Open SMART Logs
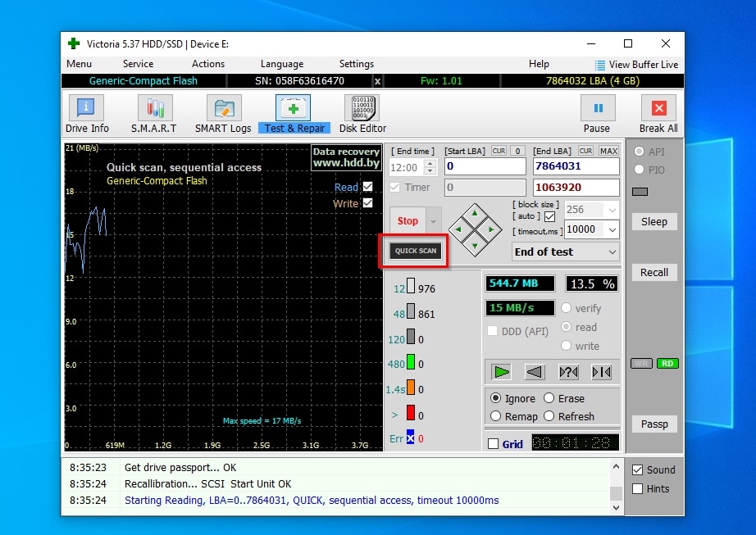This screenshot has width=756, height=535. 223,114
